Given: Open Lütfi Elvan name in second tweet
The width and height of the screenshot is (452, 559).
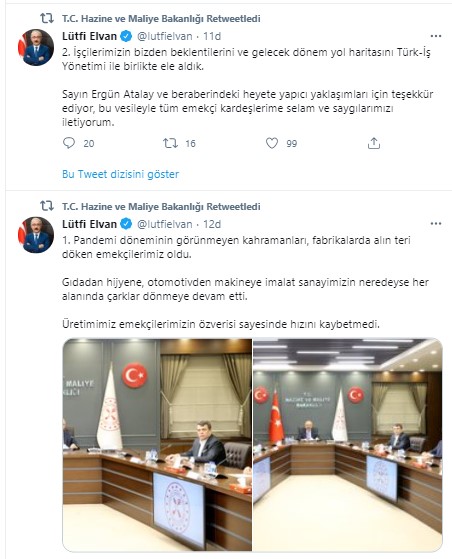Looking at the screenshot, I should point(89,224).
